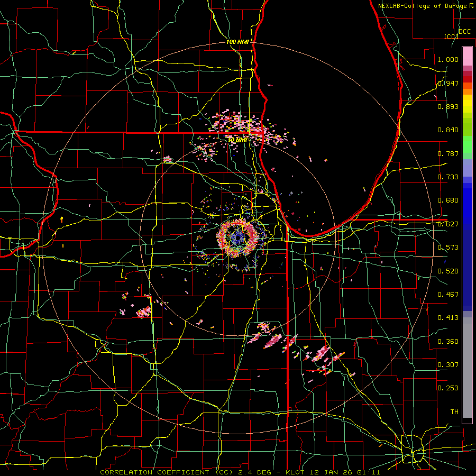Select the 0.680 scale value
Screen dimensions: 476x476
[x=448, y=200]
